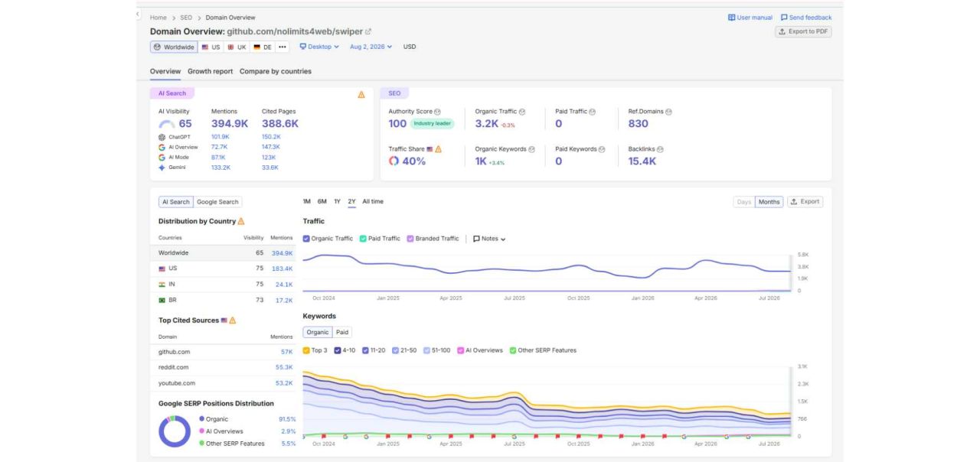Image resolution: width=980 pixels, height=462 pixels.
Task: Switch to the Growth report tab
Action: click(x=211, y=71)
